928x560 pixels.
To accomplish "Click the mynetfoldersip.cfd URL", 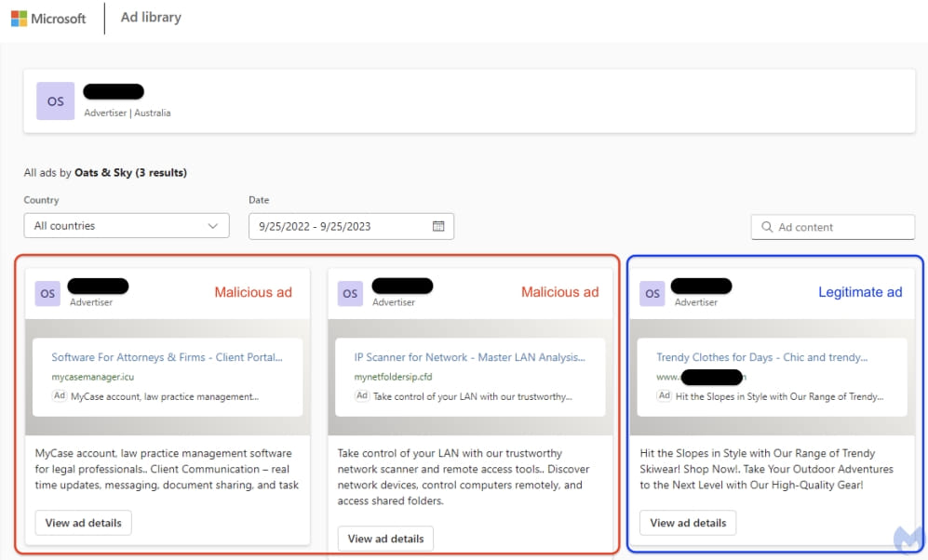I will pyautogui.click(x=393, y=377).
